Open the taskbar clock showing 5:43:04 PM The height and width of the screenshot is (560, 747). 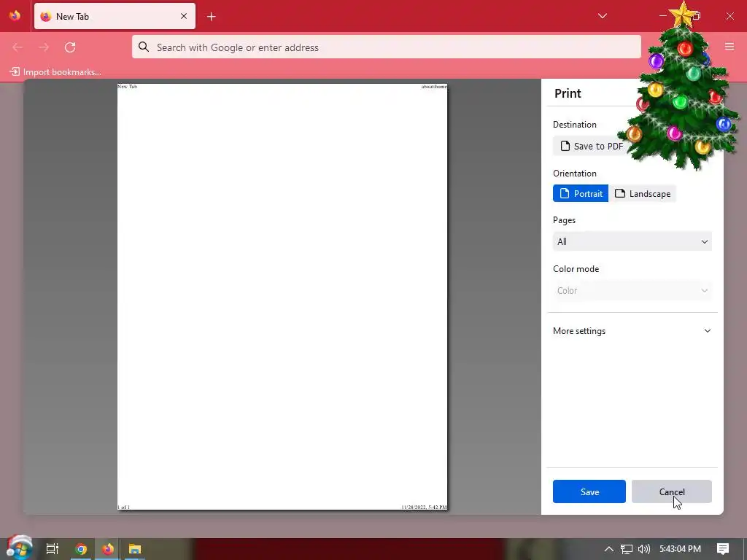tap(681, 549)
